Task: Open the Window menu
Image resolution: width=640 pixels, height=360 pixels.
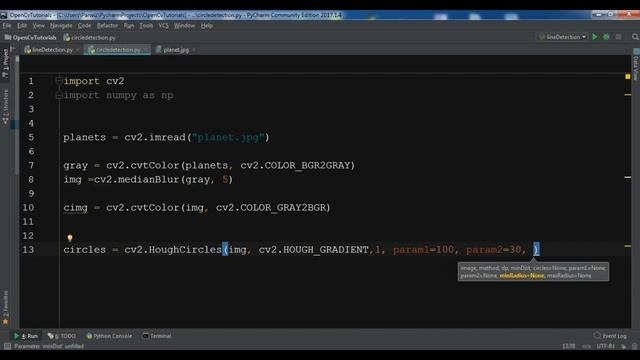Action: [184, 25]
